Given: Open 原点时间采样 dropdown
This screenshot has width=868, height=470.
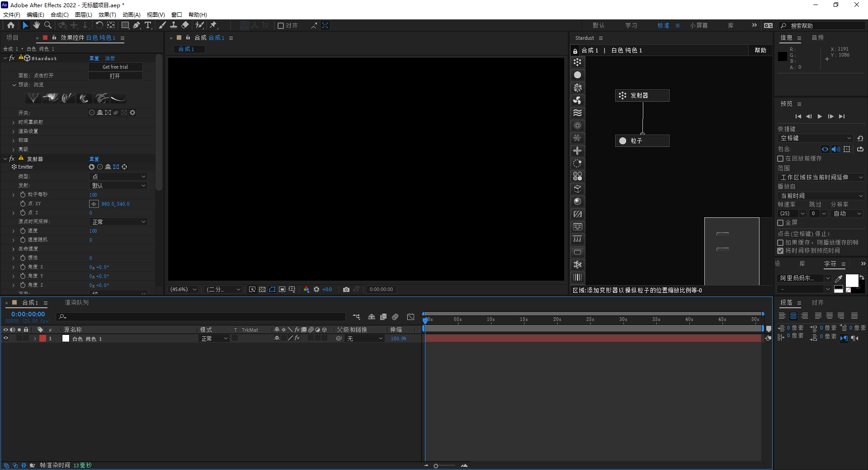Looking at the screenshot, I should (x=119, y=222).
